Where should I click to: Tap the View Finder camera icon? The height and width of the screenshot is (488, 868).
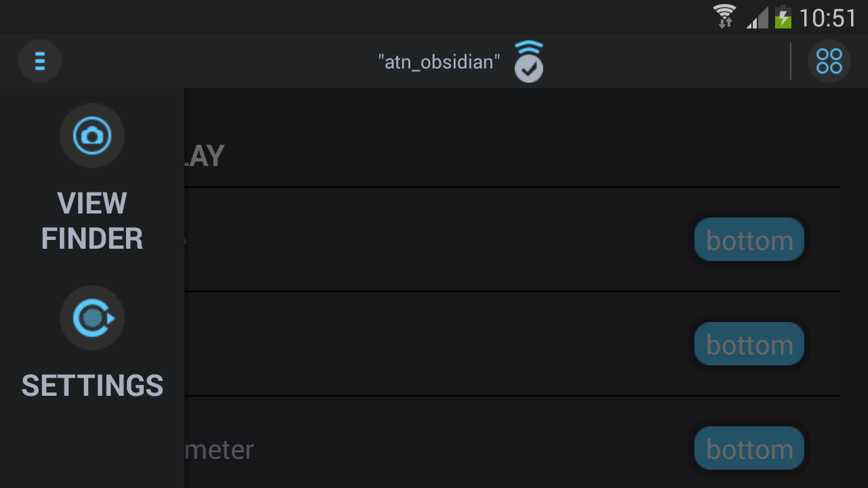coord(92,136)
